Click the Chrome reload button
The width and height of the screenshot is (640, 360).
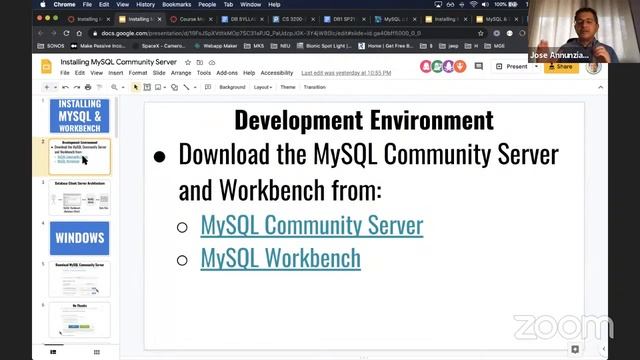pyautogui.click(x=66, y=33)
